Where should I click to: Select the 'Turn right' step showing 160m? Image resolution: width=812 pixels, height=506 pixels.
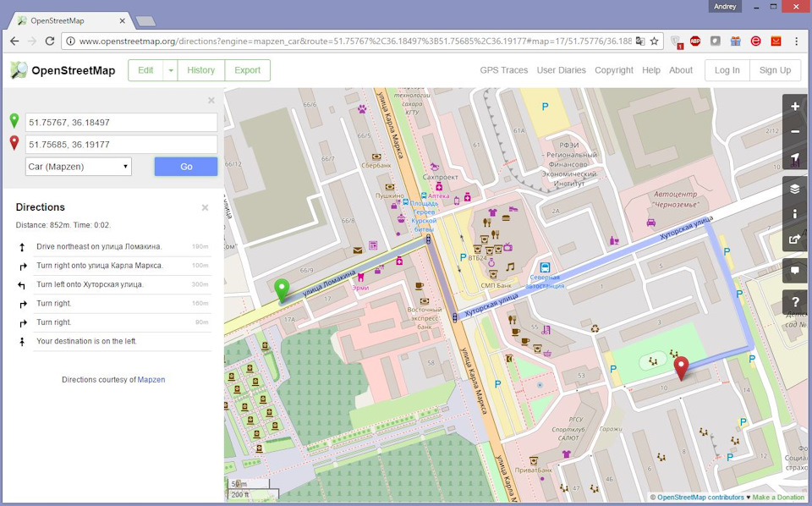(113, 304)
